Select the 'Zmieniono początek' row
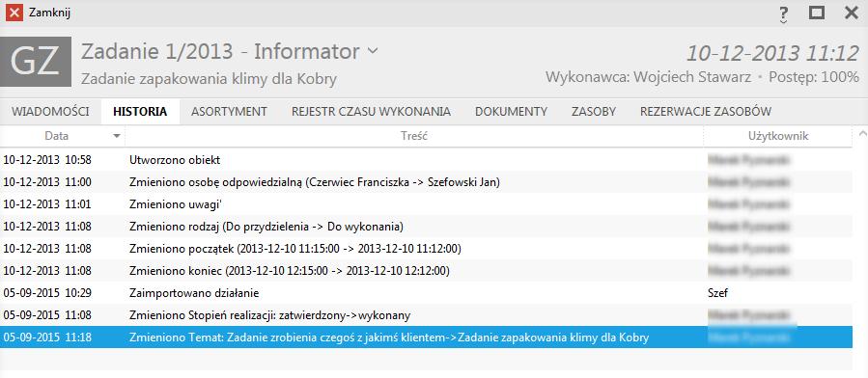Image resolution: width=868 pixels, height=378 pixels. (x=426, y=249)
